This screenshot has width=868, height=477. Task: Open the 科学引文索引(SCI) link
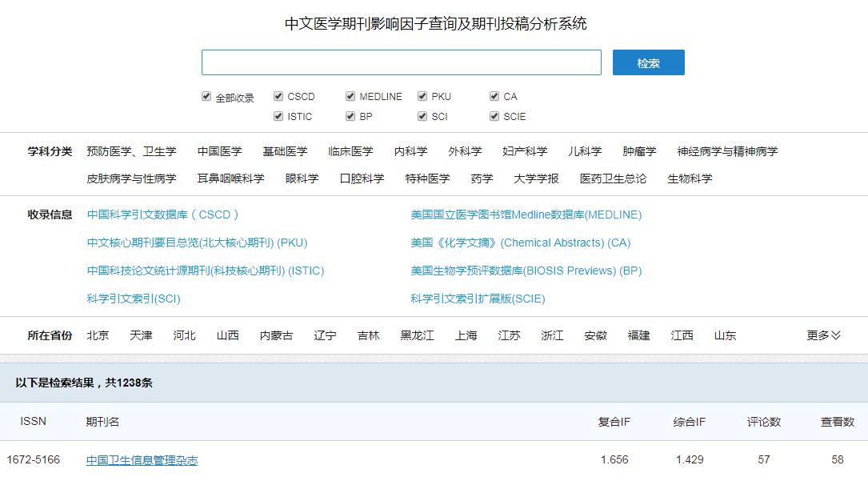(134, 299)
